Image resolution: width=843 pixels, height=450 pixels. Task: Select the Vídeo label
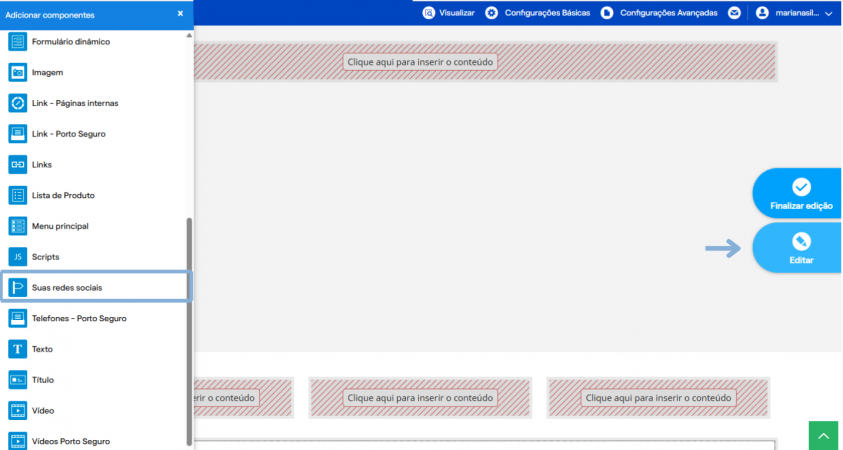tap(43, 410)
